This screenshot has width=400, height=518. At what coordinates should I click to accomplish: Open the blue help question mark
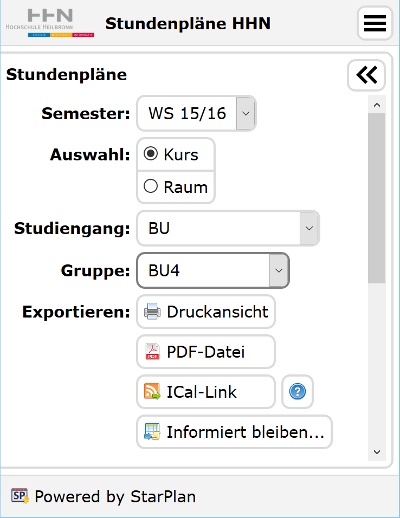pyautogui.click(x=297, y=391)
